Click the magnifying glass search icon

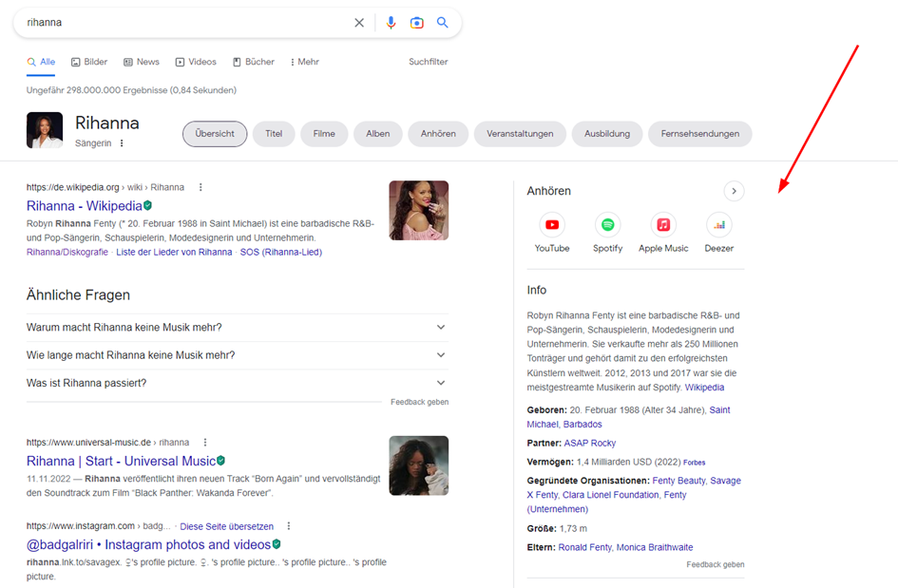coord(443,23)
